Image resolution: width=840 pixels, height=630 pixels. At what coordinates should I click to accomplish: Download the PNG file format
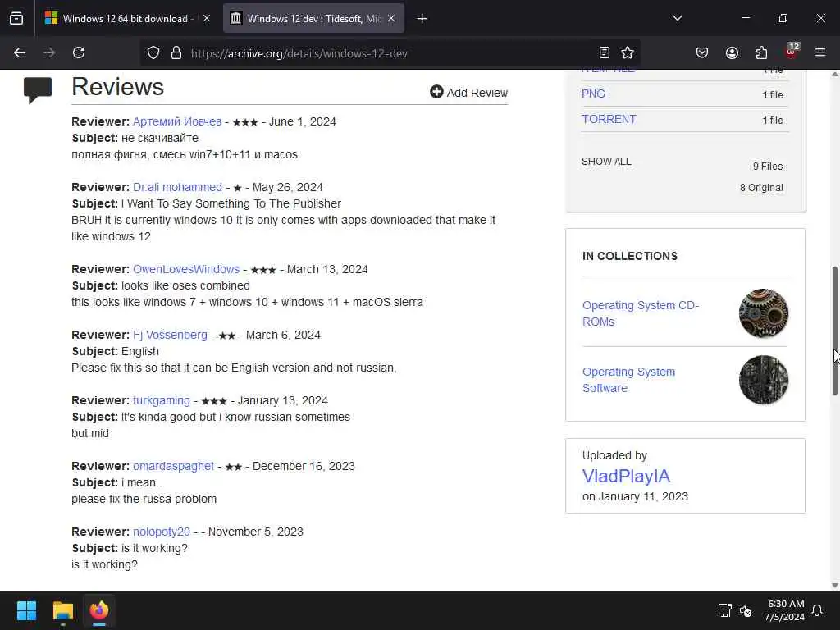click(x=593, y=94)
